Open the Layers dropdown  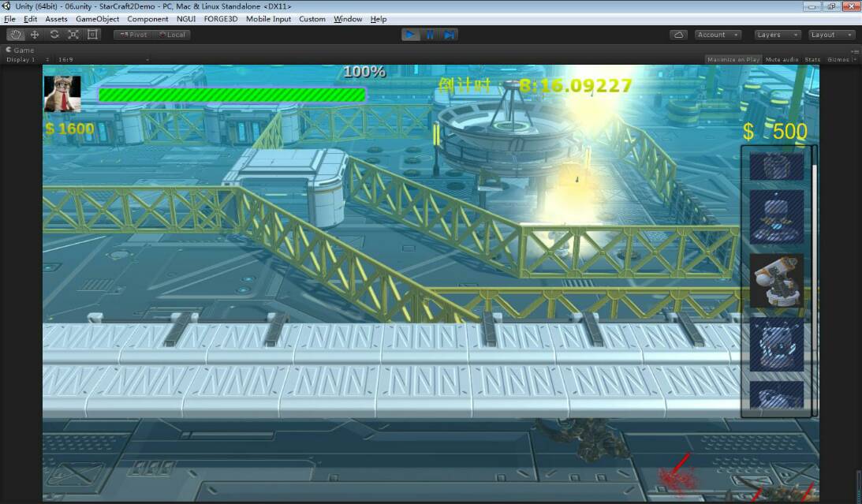[778, 35]
